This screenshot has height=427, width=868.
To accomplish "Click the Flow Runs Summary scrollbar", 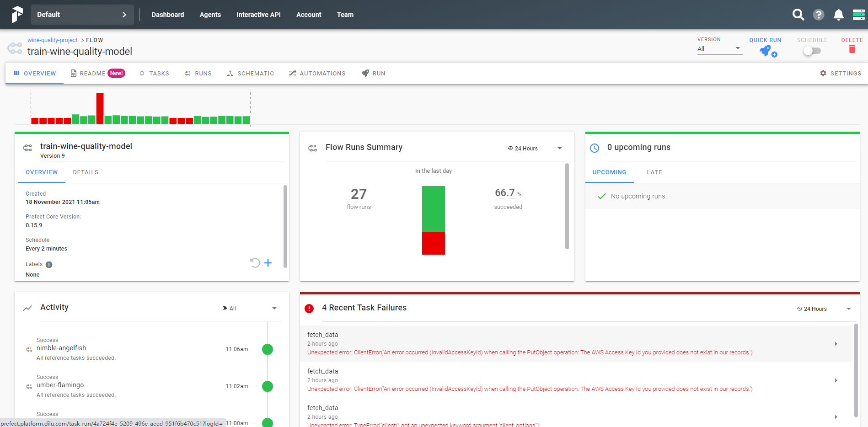I will click(567, 206).
